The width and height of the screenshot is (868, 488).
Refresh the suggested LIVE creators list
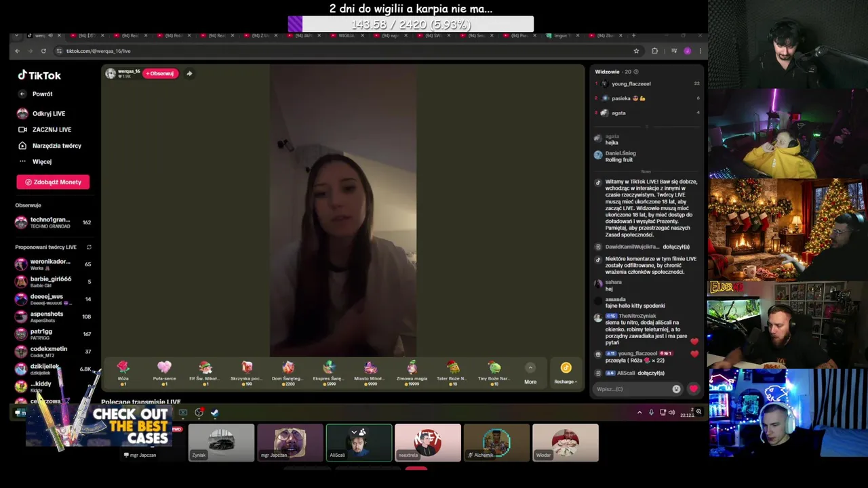pos(89,247)
